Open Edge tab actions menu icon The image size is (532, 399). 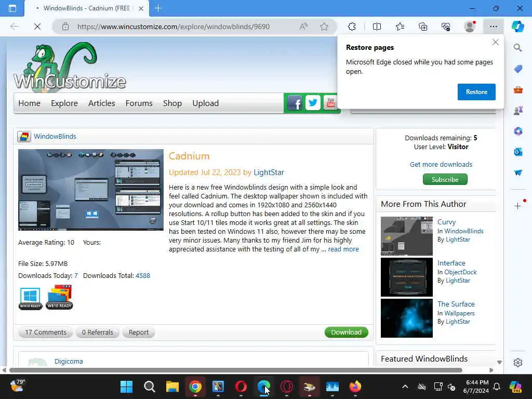12,8
